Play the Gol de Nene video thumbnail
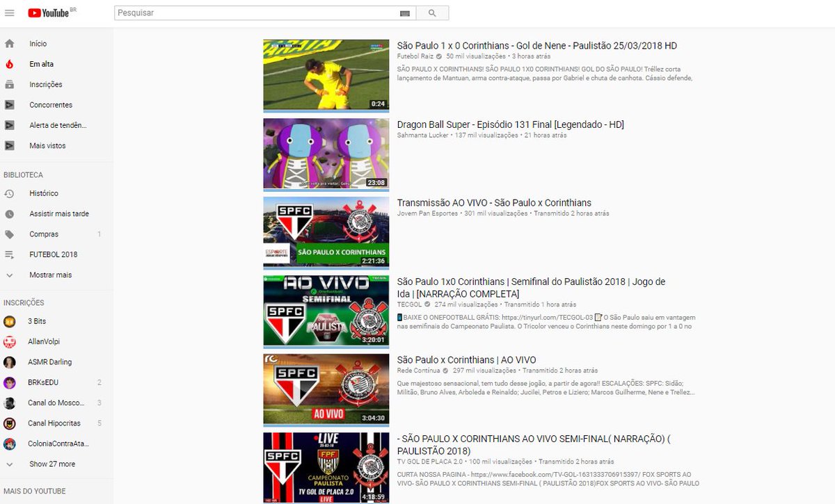 click(x=326, y=74)
